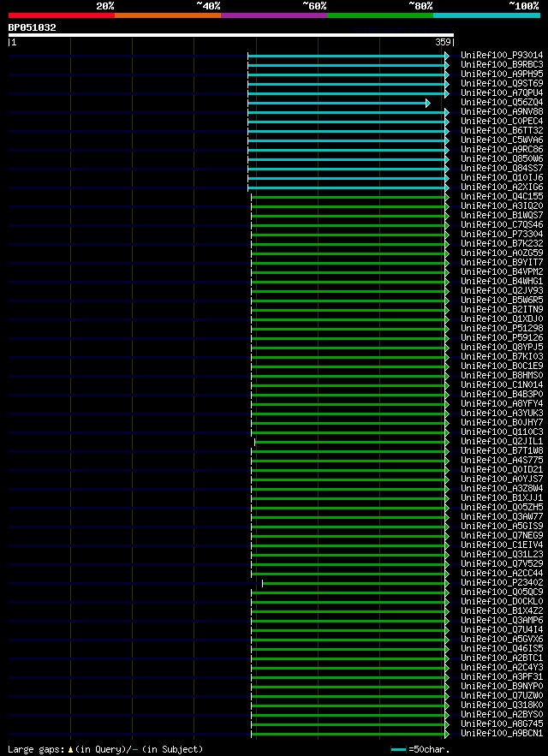Viewport: 548px width, 756px height.
Task: Select the UniRef100_A9RC86 label
Action: click(x=502, y=150)
